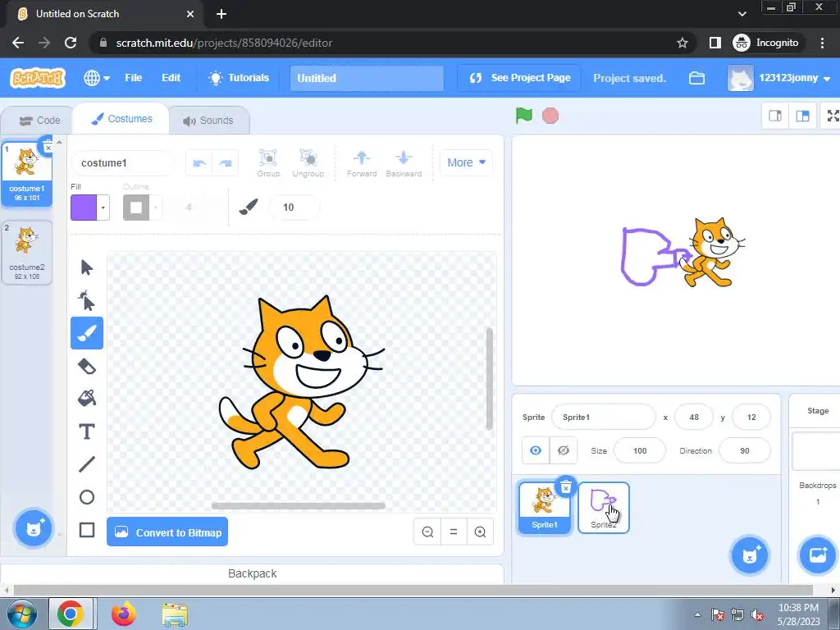The width and height of the screenshot is (840, 630).
Task: Click the costume name field
Action: tap(123, 163)
